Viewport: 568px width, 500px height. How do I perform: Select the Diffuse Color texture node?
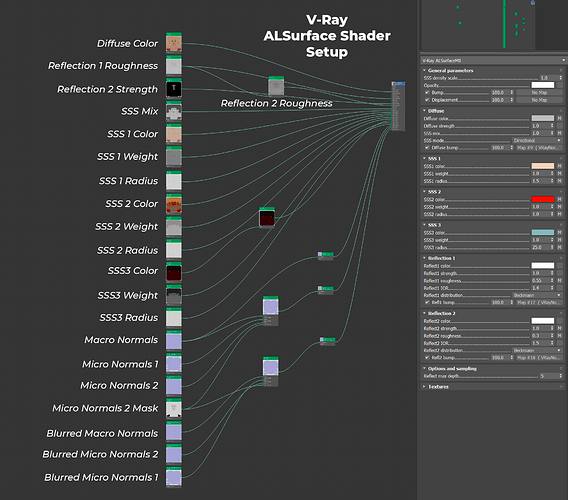click(x=174, y=43)
